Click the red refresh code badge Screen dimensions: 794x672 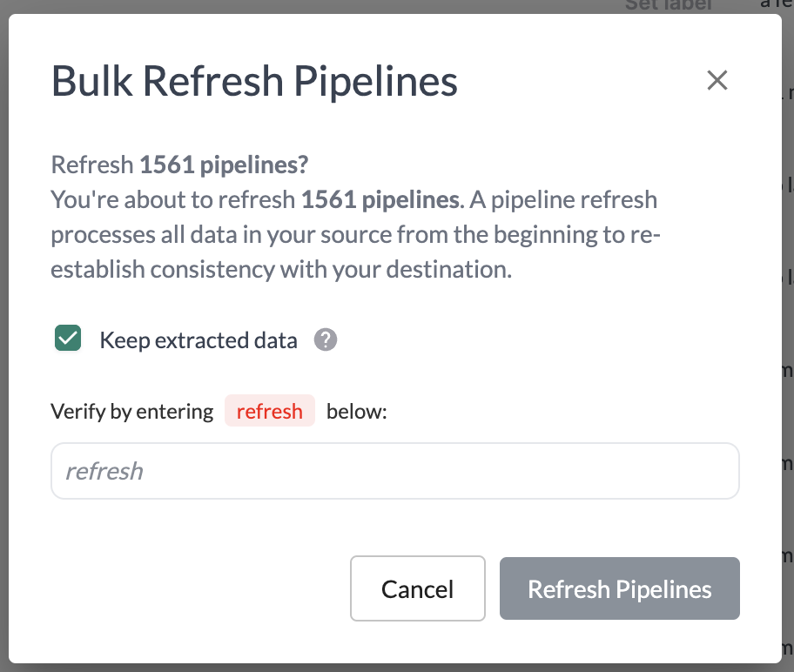tap(269, 411)
